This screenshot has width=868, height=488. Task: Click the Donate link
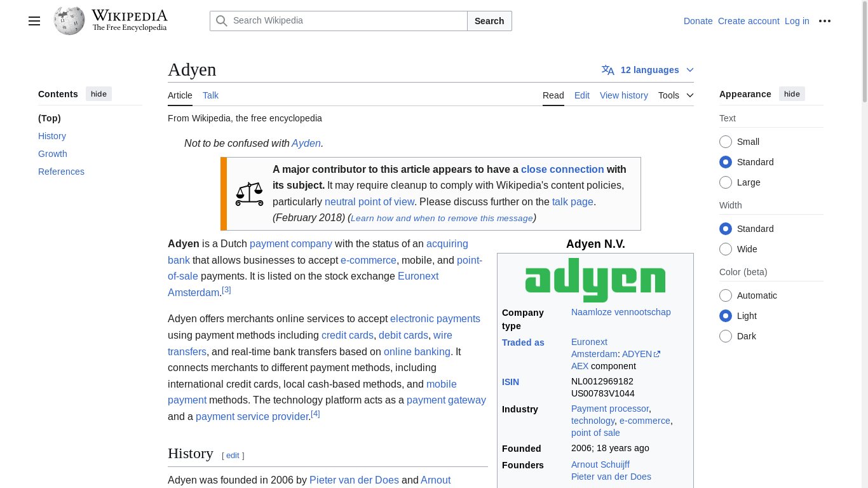coord(698,21)
